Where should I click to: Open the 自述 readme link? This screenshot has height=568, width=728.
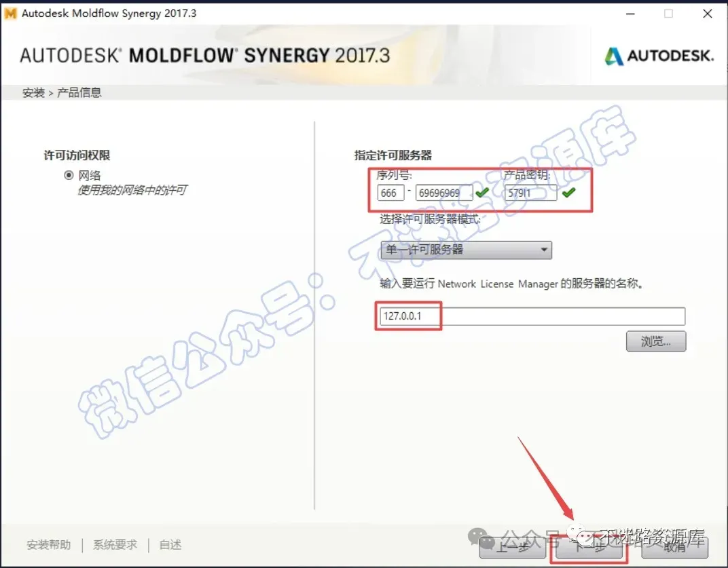(x=170, y=544)
